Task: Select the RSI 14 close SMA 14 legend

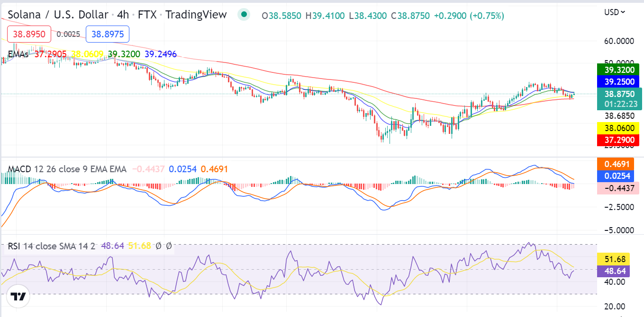Action: [x=52, y=246]
